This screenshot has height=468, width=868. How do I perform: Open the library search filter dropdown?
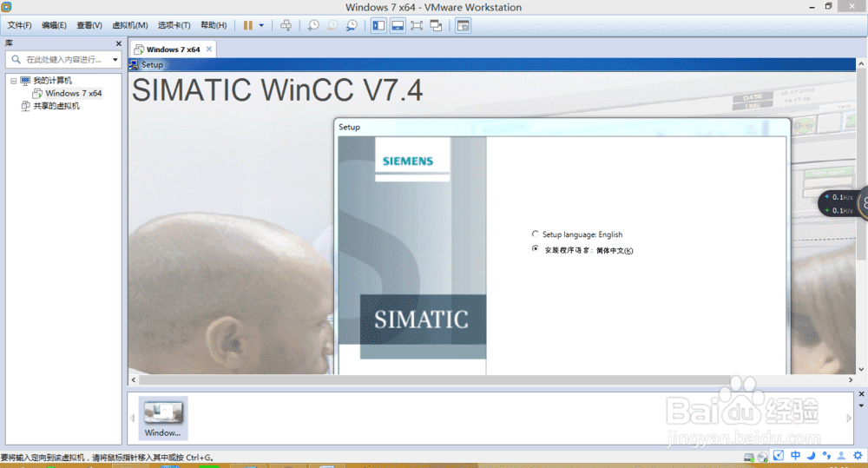pos(115,59)
